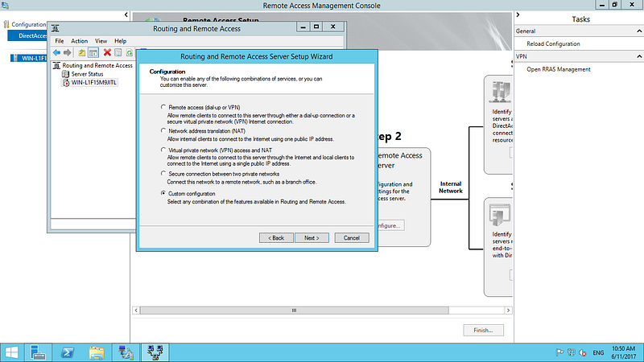Collapse the General tasks section
This screenshot has width=644, height=362.
639,31
